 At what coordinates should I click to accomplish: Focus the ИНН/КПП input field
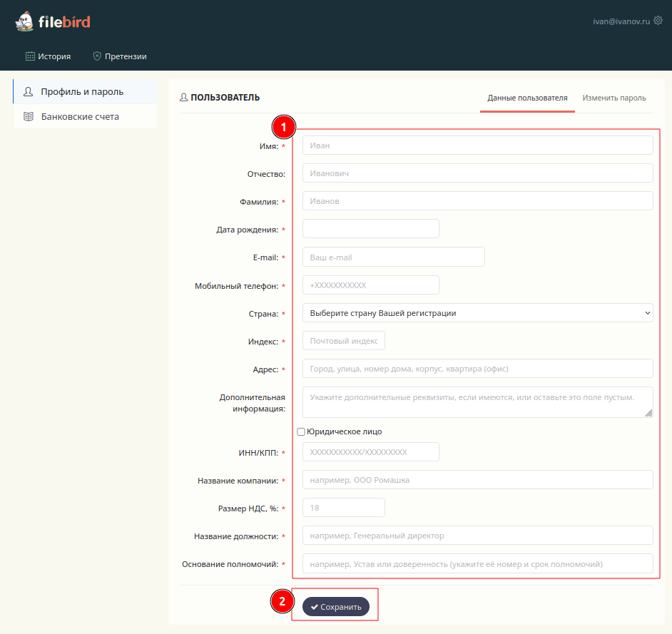pos(370,452)
